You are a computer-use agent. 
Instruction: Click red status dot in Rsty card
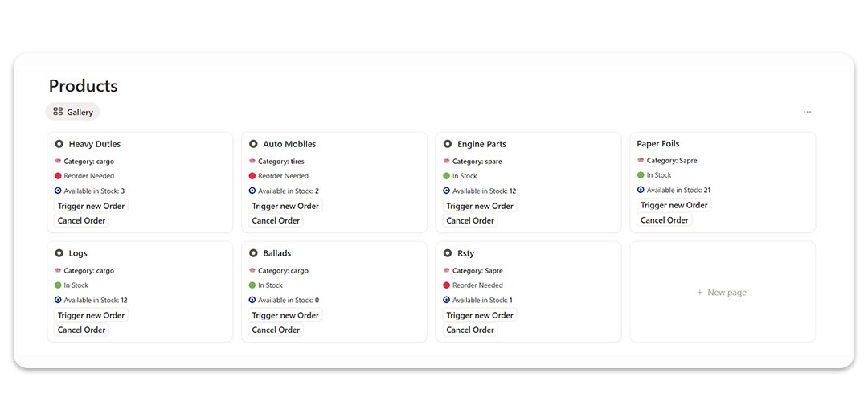pyautogui.click(x=447, y=285)
